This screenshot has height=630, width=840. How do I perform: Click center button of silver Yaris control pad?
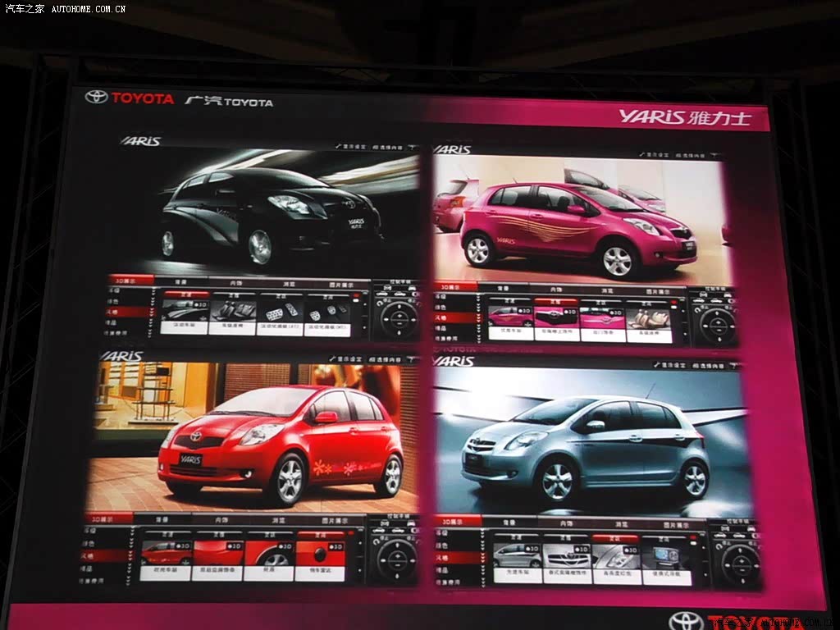(742, 564)
